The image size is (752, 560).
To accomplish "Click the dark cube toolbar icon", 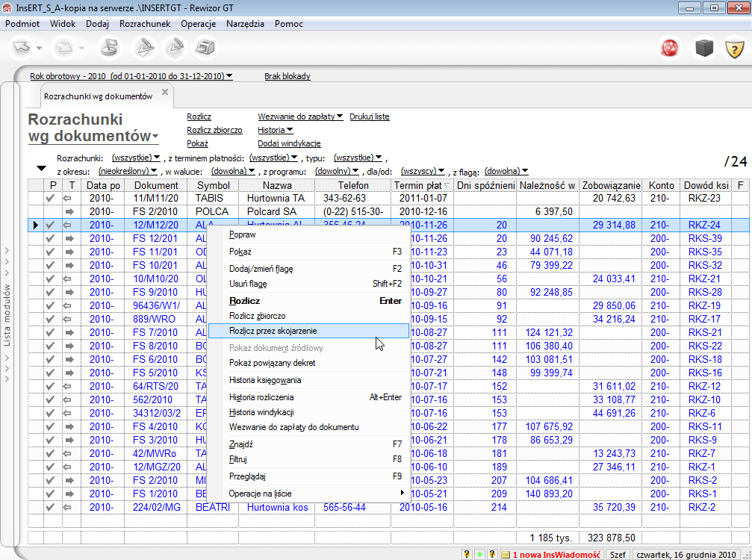I will pyautogui.click(x=704, y=49).
